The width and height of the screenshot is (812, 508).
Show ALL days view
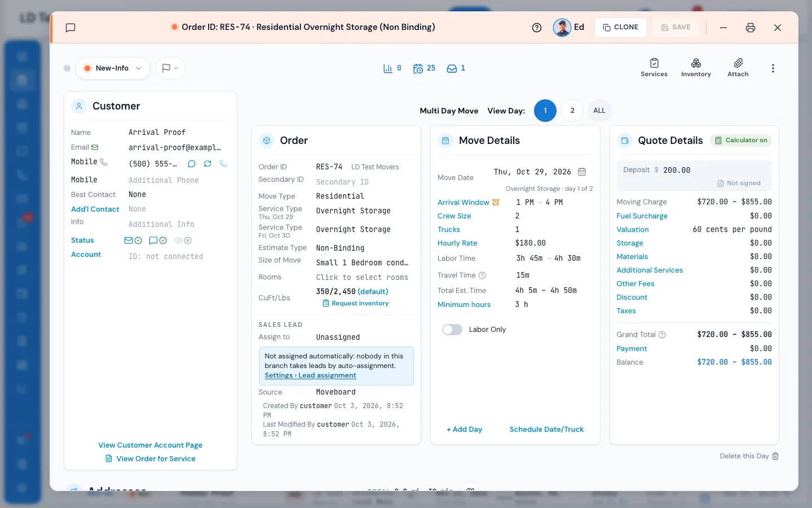599,111
